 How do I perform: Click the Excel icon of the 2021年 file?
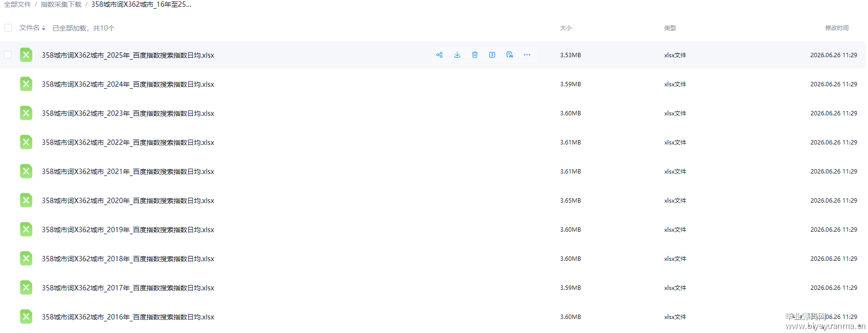pos(26,171)
